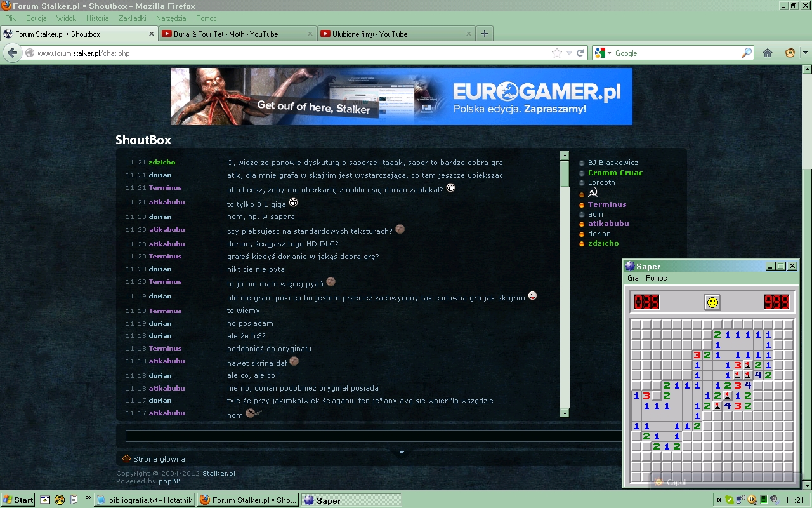Open a new tab with the plus button

pyautogui.click(x=485, y=34)
